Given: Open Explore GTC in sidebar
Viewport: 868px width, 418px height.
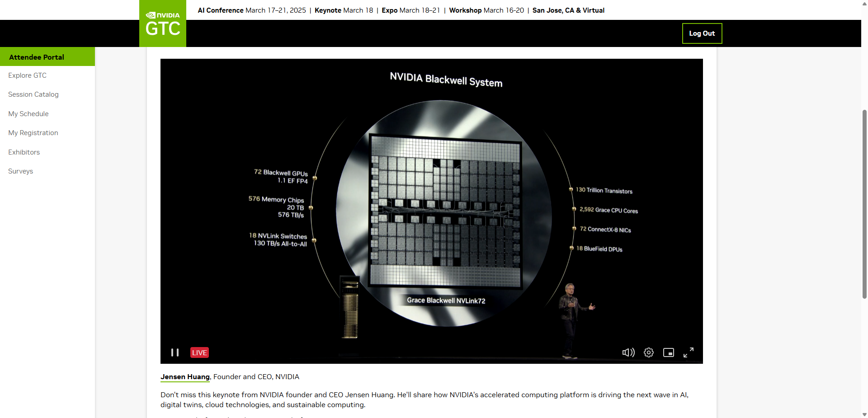Looking at the screenshot, I should pyautogui.click(x=27, y=75).
